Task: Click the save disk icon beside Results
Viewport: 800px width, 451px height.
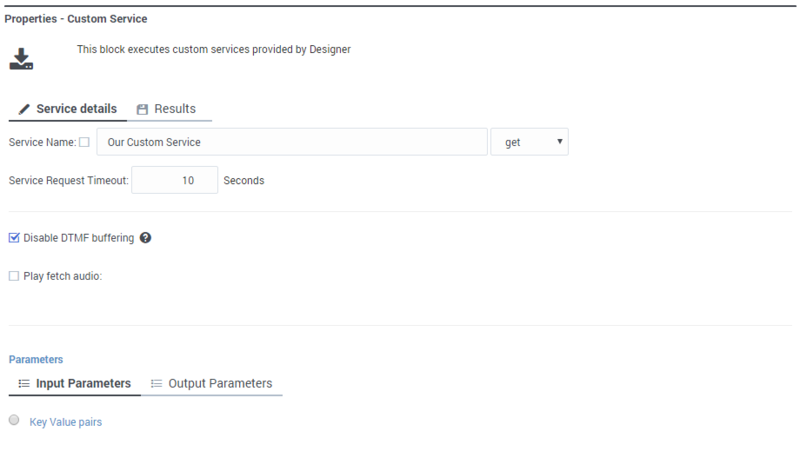Action: click(x=142, y=109)
